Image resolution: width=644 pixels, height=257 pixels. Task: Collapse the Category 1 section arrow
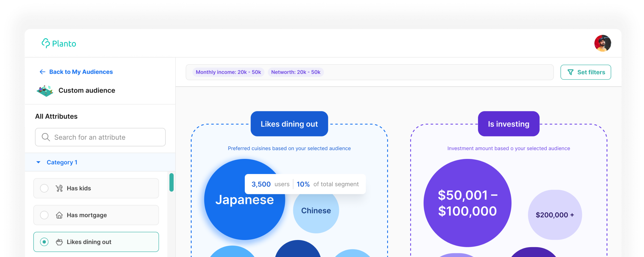coord(38,162)
